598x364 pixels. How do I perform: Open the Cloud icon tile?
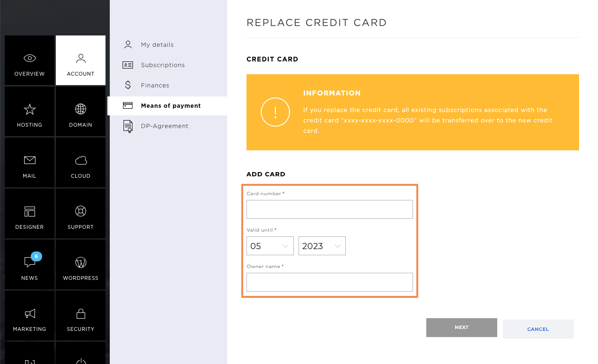80,163
